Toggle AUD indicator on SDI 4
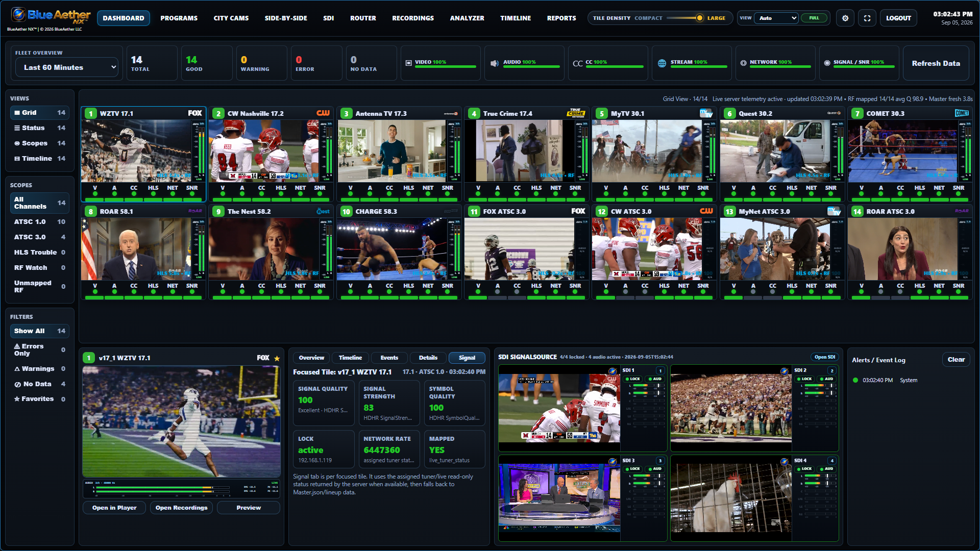 coord(827,469)
